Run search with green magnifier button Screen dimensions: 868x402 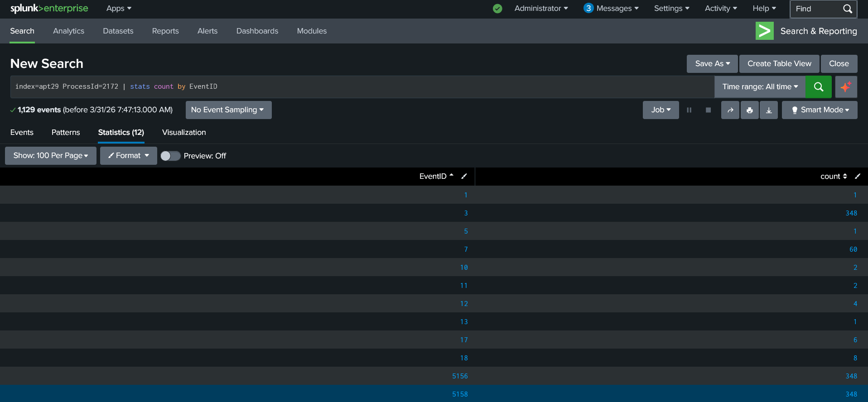point(819,87)
